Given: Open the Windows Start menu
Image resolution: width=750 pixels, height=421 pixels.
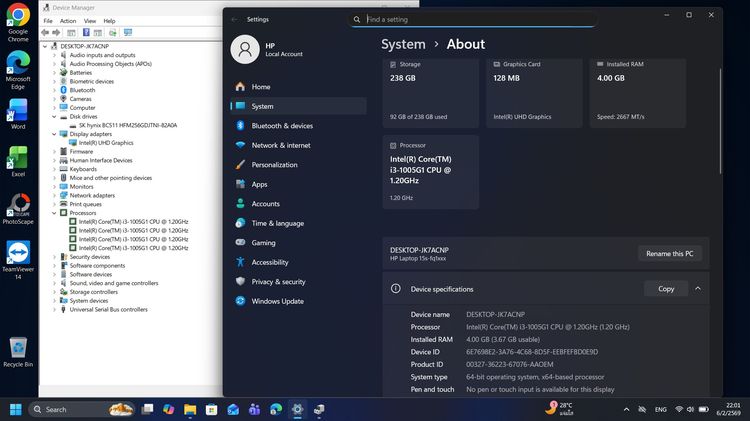Looking at the screenshot, I should 16,409.
